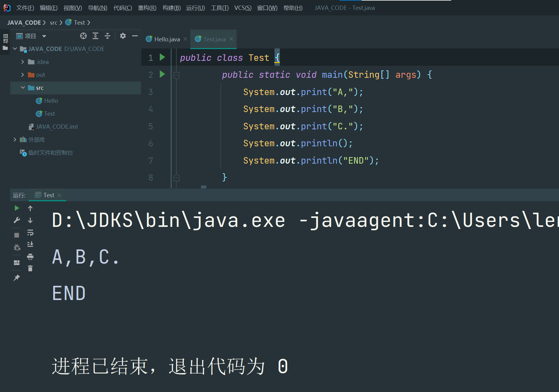Rerun Test with green play button
Image resolution: width=559 pixels, height=392 pixels.
pyautogui.click(x=17, y=208)
